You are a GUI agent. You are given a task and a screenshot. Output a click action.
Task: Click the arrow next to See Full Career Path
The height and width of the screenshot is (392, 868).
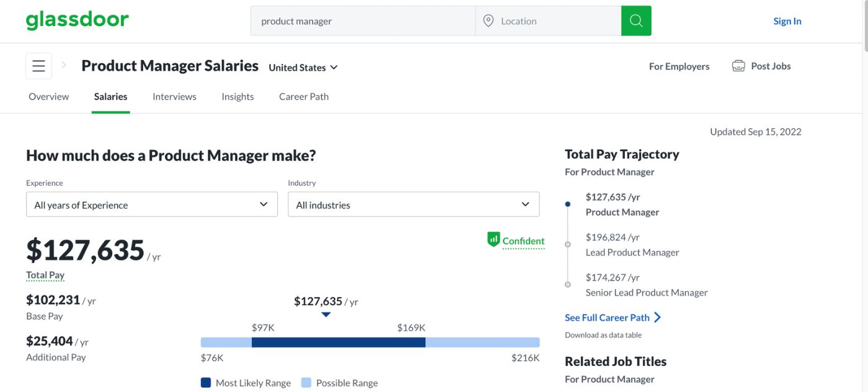pyautogui.click(x=658, y=317)
